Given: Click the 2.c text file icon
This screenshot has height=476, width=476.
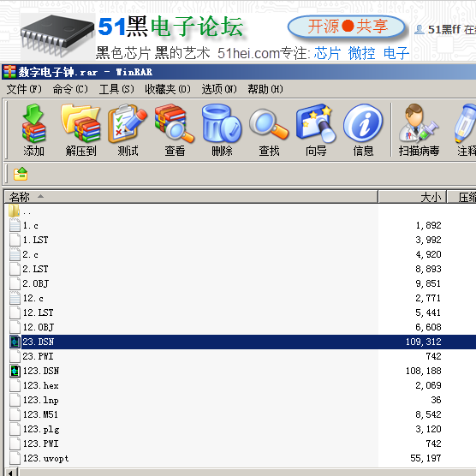Looking at the screenshot, I should coord(15,254).
